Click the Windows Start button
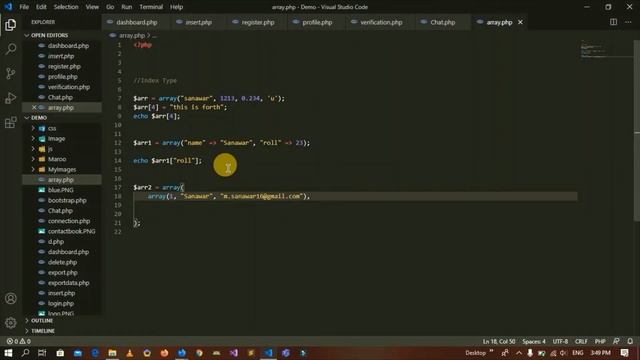 8,353
